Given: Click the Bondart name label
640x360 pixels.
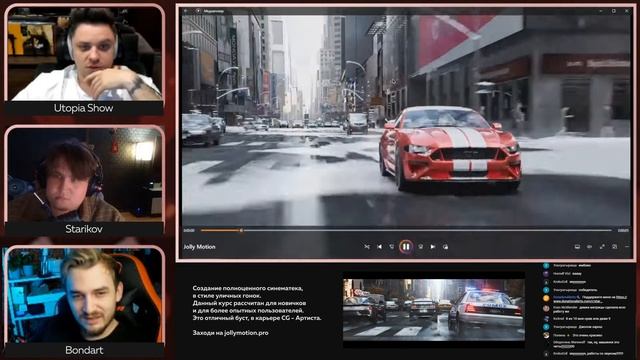Looking at the screenshot, I should [x=84, y=350].
